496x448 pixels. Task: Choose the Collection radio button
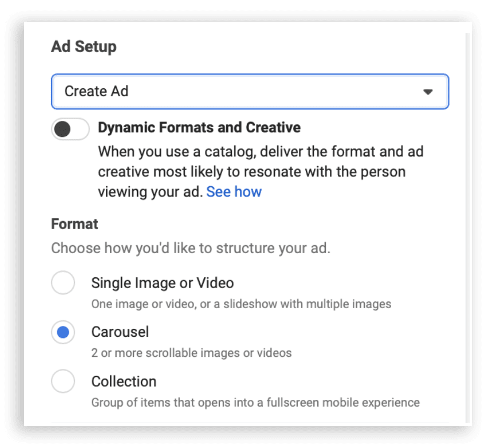click(x=63, y=382)
